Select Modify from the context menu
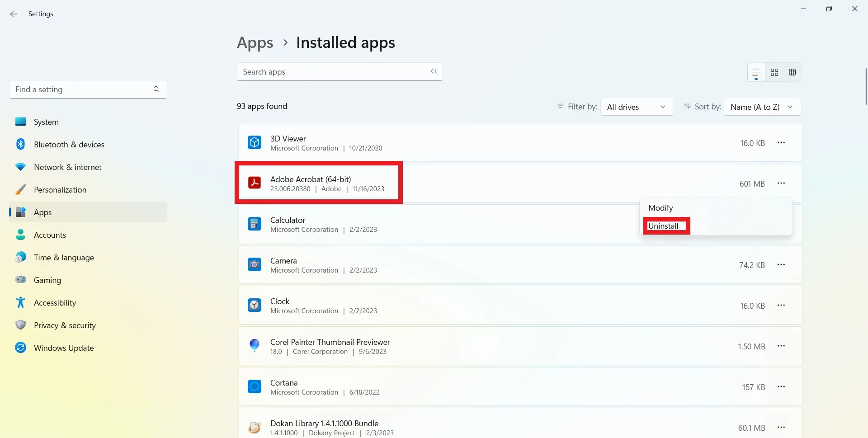This screenshot has height=438, width=868. [660, 207]
